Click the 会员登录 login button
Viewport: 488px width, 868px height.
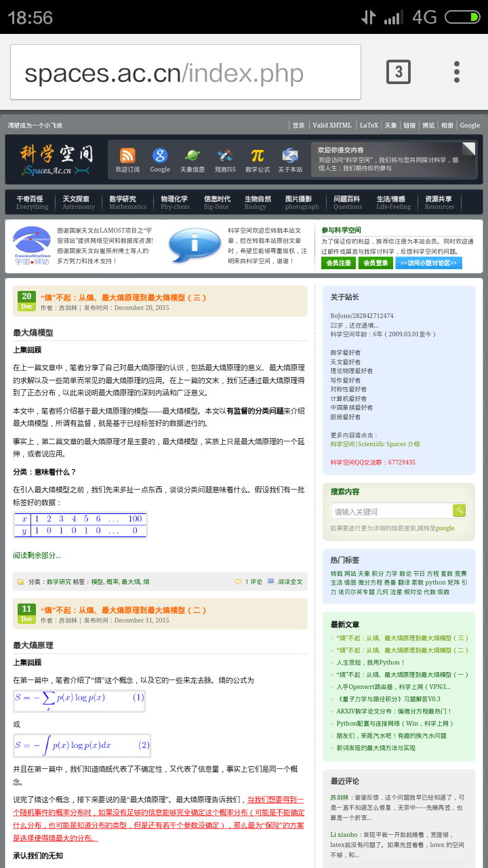pyautogui.click(x=375, y=262)
